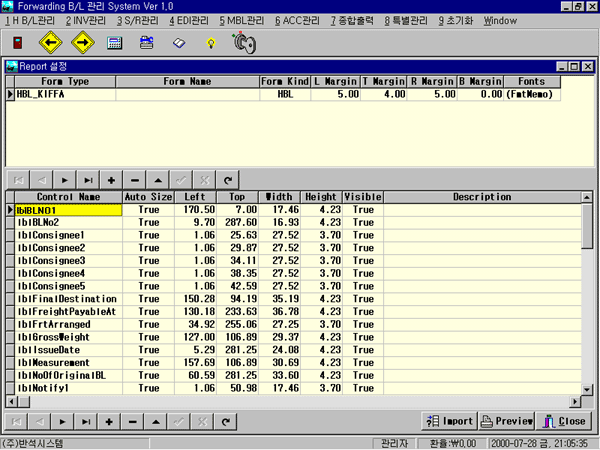Open the calculator toolbar icon
Viewport: 600px width, 450px height.
[114, 42]
